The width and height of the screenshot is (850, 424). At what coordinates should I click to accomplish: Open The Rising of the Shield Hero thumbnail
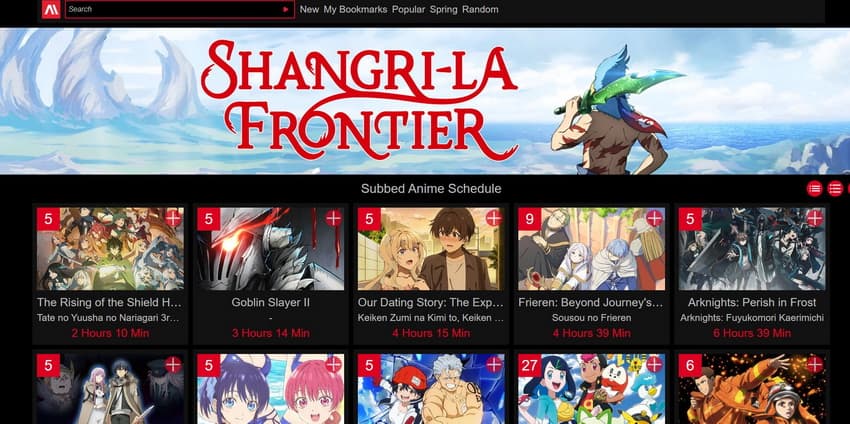110,249
